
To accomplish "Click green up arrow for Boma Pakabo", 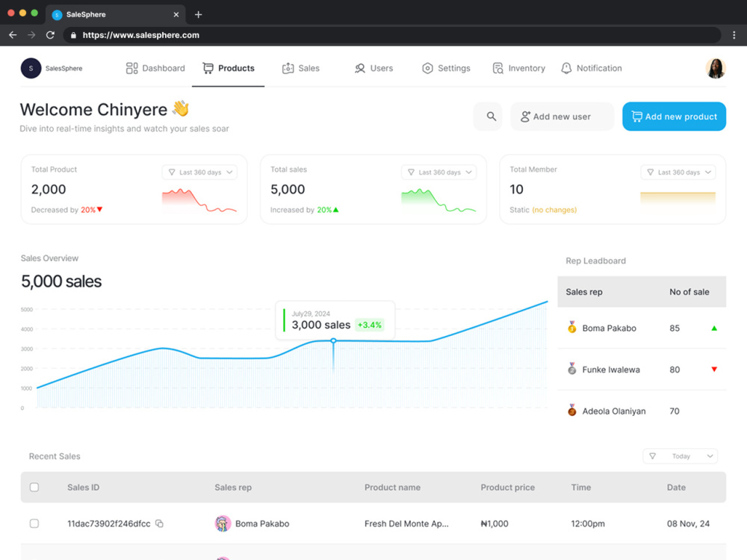I will (714, 328).
